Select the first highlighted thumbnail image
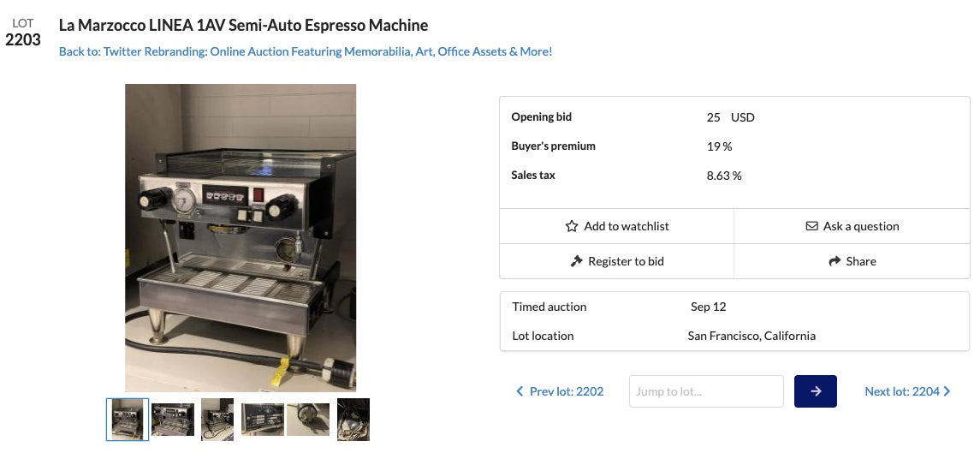 [x=128, y=420]
